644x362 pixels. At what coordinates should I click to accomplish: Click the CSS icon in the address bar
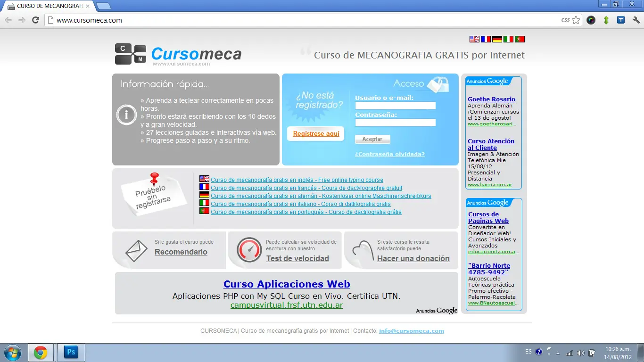coord(565,20)
